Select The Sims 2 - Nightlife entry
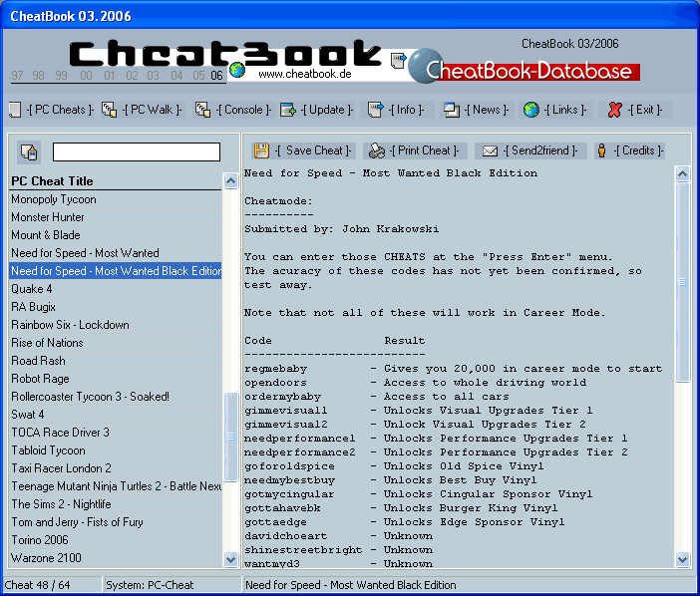700x596 pixels. click(116, 504)
